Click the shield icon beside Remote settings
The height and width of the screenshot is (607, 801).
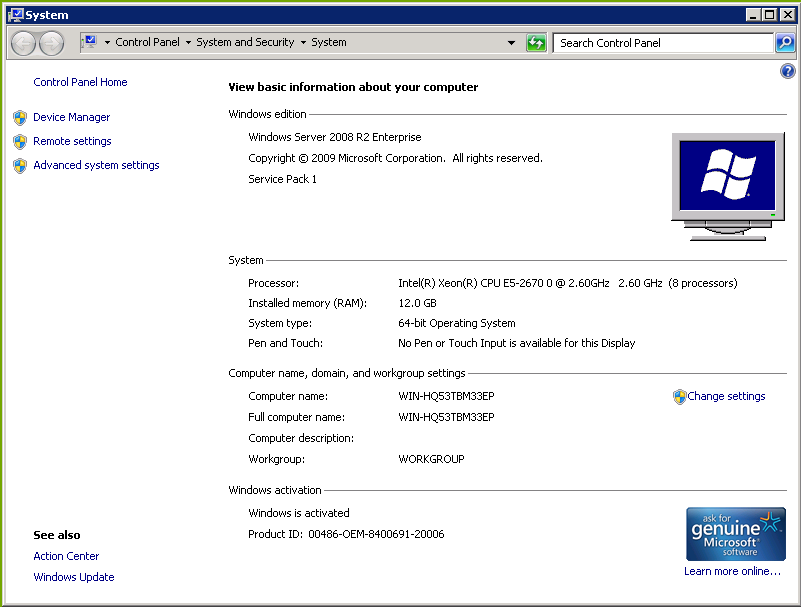pyautogui.click(x=20, y=142)
